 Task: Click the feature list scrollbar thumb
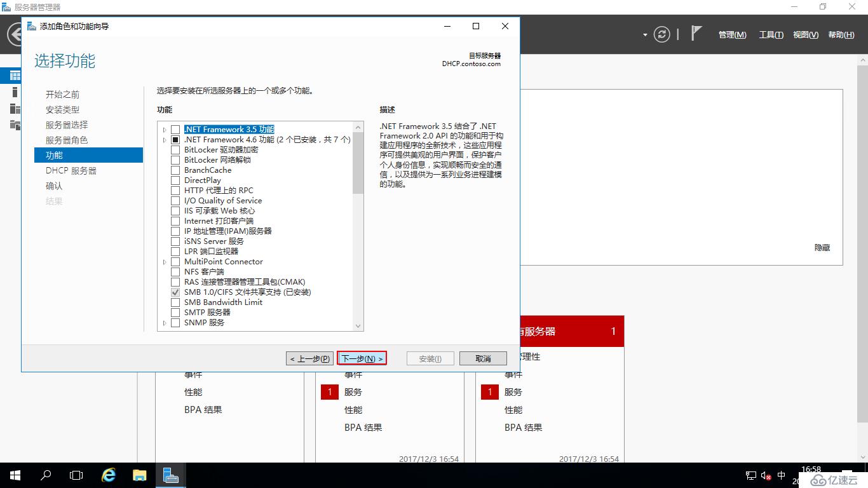coord(358,163)
